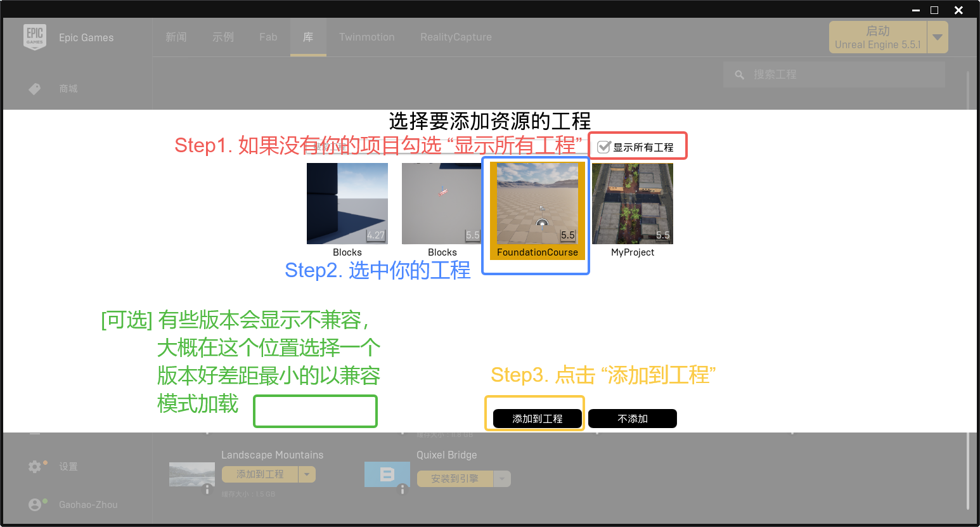Click the Gaohao-Zhou username text
This screenshot has width=980, height=527.
pyautogui.click(x=88, y=505)
